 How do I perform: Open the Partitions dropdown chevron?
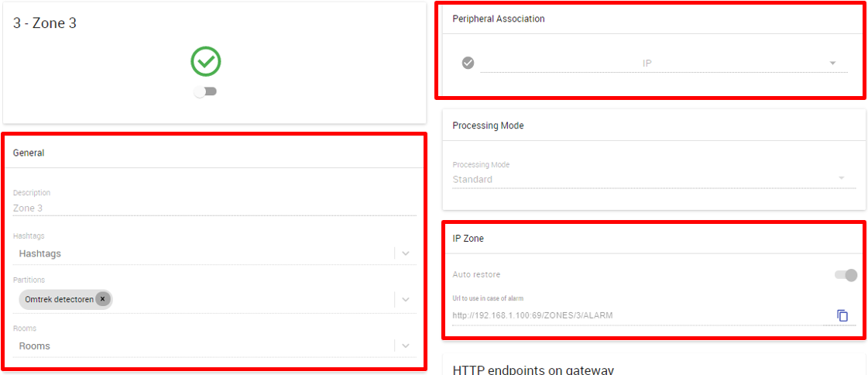(406, 300)
